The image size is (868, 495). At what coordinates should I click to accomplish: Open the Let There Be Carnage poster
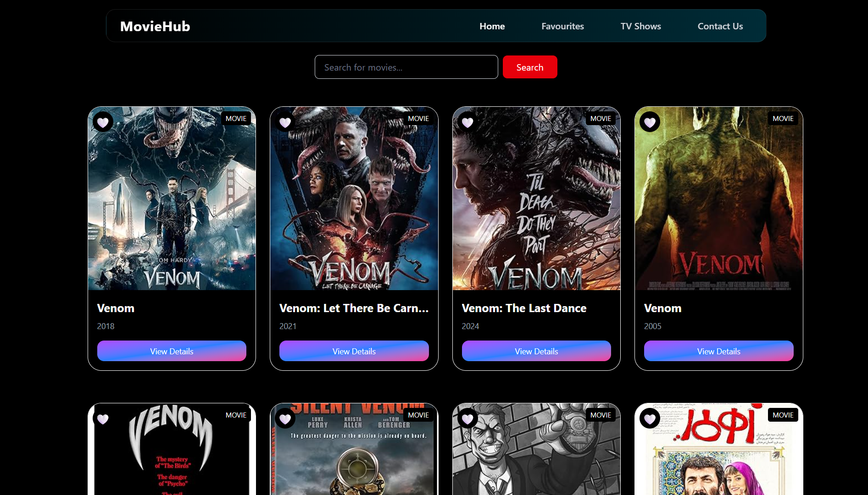click(x=354, y=198)
